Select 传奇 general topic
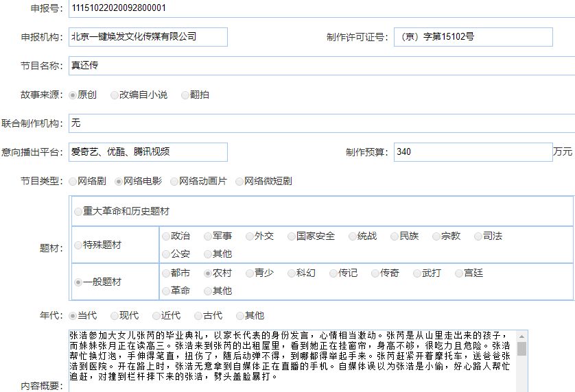The width and height of the screenshot is (575, 392). 375,273
